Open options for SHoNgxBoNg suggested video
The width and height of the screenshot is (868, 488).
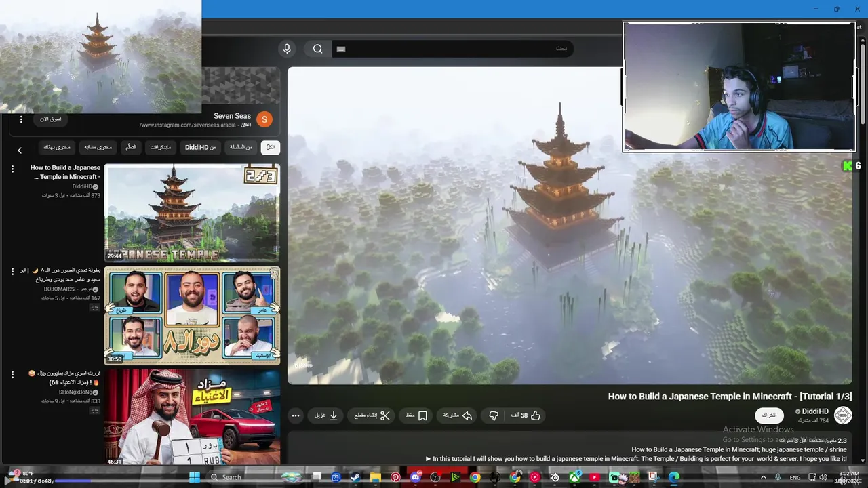pyautogui.click(x=12, y=374)
